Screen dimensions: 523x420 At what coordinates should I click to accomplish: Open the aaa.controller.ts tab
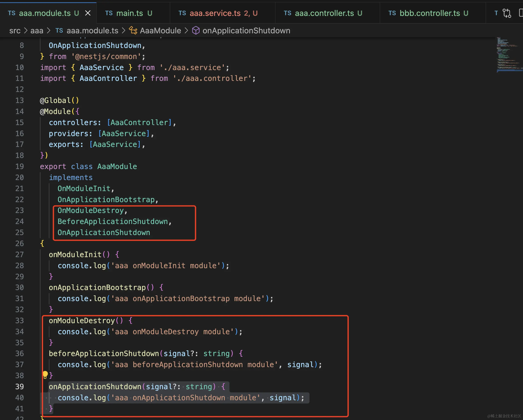(x=324, y=13)
